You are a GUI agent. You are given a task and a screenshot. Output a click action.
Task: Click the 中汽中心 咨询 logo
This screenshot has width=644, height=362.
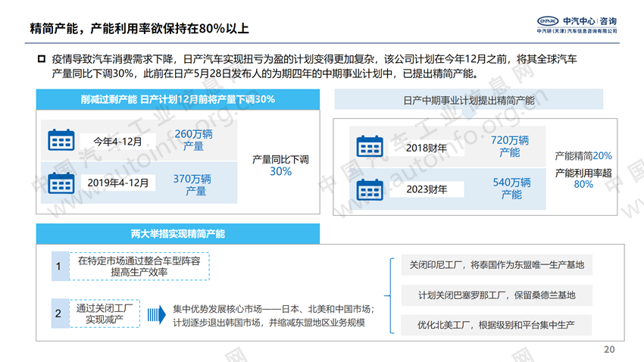click(x=577, y=21)
